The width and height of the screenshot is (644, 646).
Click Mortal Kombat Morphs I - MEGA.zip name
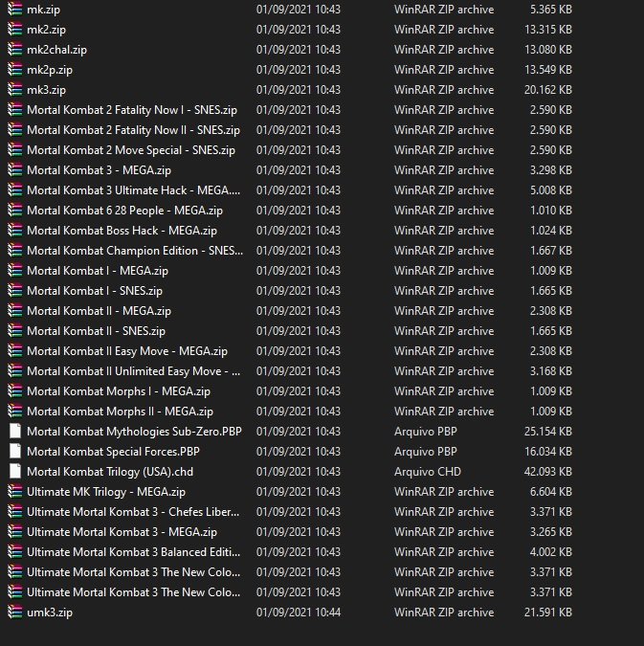[x=119, y=391]
